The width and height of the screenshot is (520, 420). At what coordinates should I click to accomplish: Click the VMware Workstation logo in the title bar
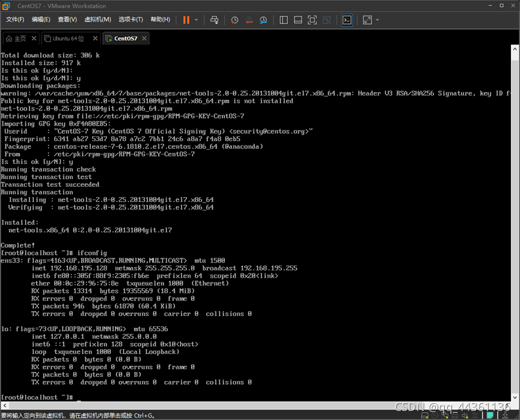(x=6, y=6)
